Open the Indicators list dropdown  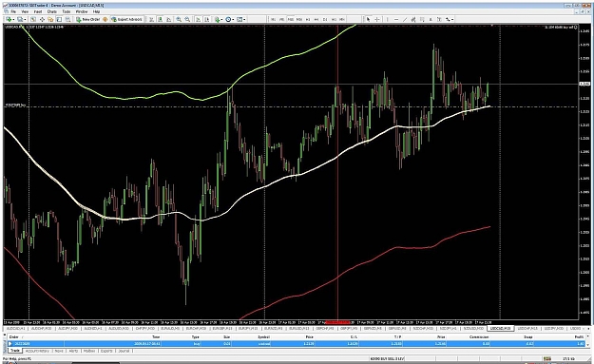coord(219,19)
